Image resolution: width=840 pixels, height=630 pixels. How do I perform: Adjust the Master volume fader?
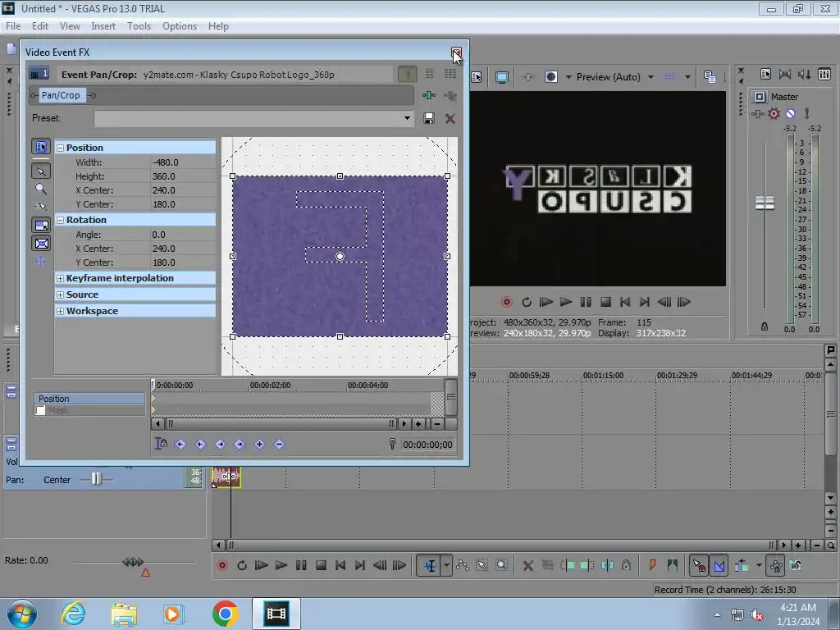tap(765, 203)
